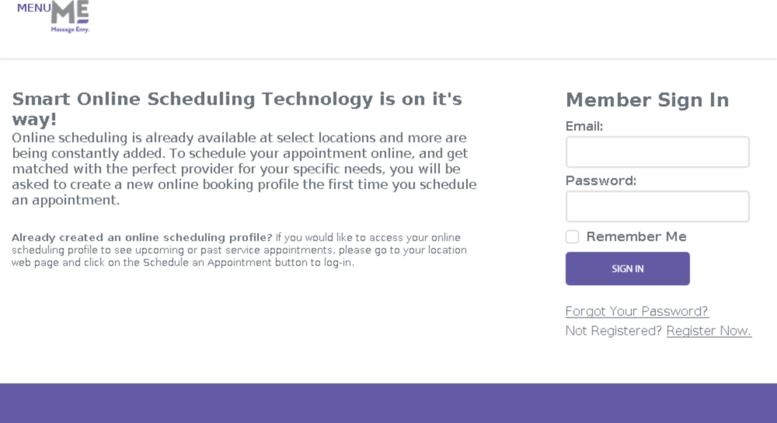
Task: Focus the Email input field
Action: (657, 152)
